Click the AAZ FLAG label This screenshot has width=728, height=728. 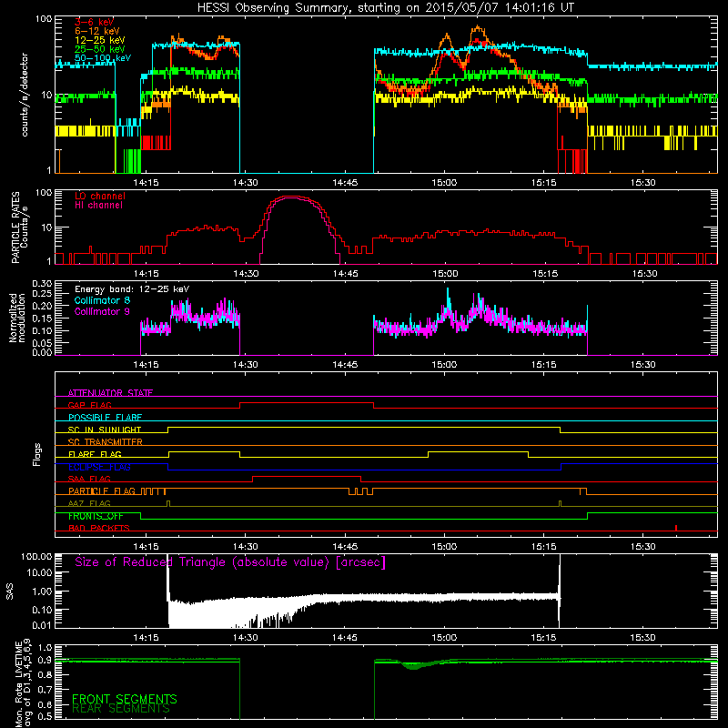coord(89,503)
